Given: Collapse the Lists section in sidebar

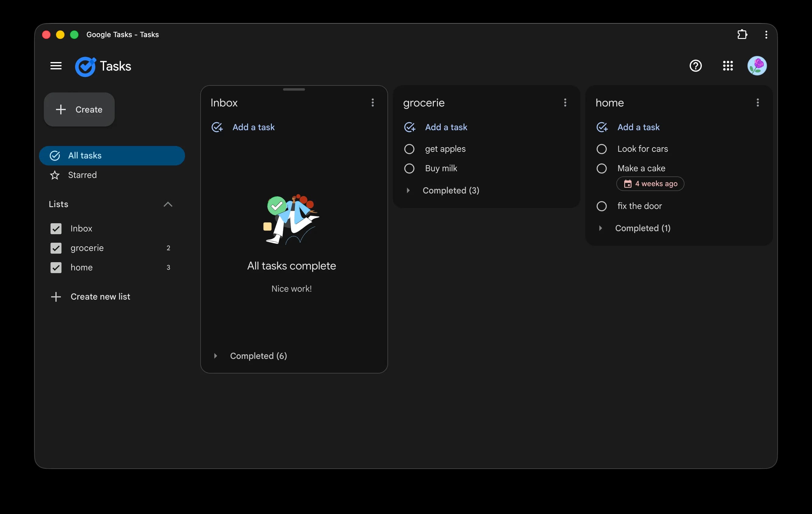Looking at the screenshot, I should coord(168,204).
